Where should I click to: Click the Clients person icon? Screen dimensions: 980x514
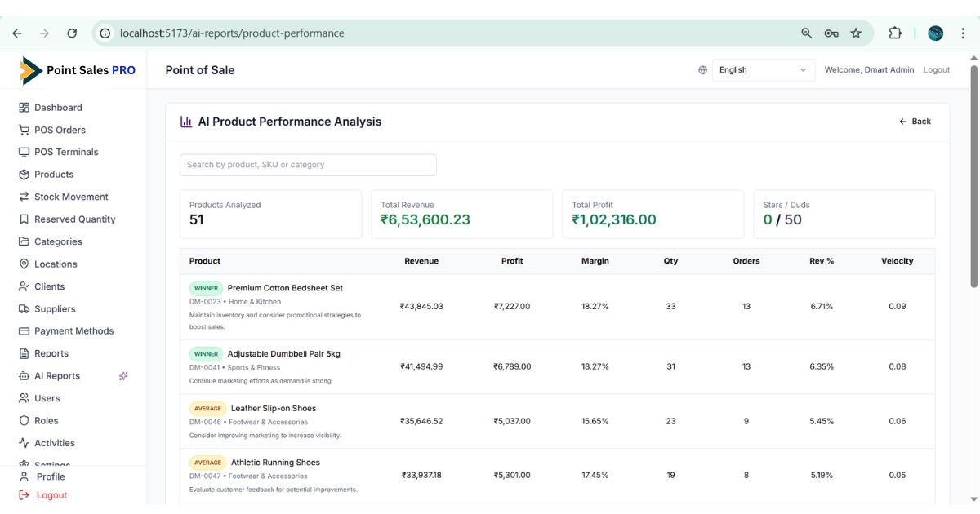24,286
